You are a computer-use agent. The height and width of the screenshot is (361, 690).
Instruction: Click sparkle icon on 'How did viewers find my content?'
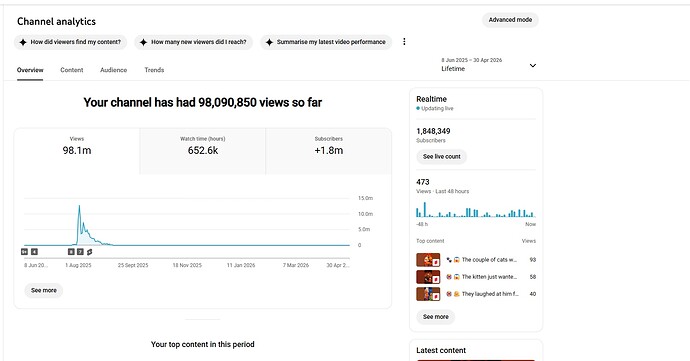click(23, 42)
